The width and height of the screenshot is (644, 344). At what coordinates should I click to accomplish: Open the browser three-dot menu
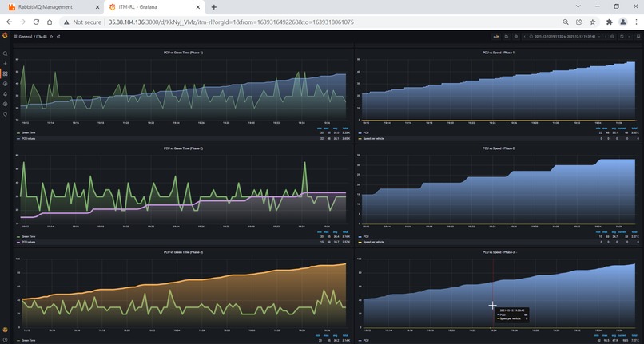(x=637, y=22)
